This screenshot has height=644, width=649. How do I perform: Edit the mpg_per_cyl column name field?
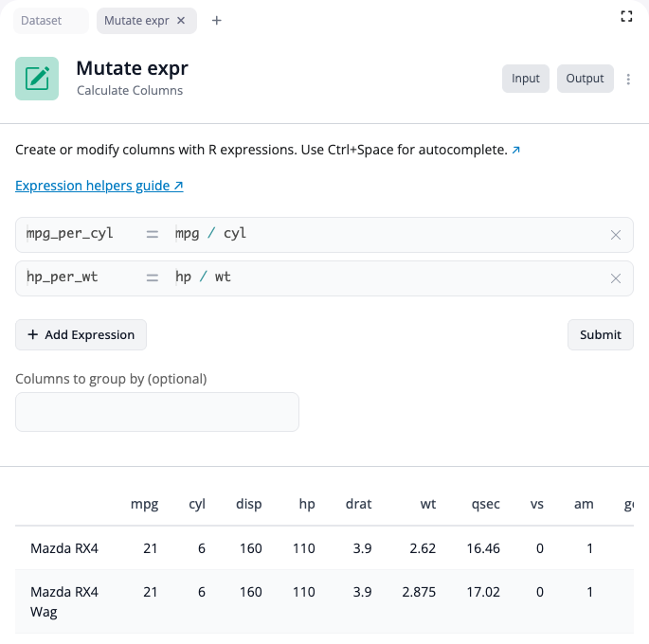point(76,234)
